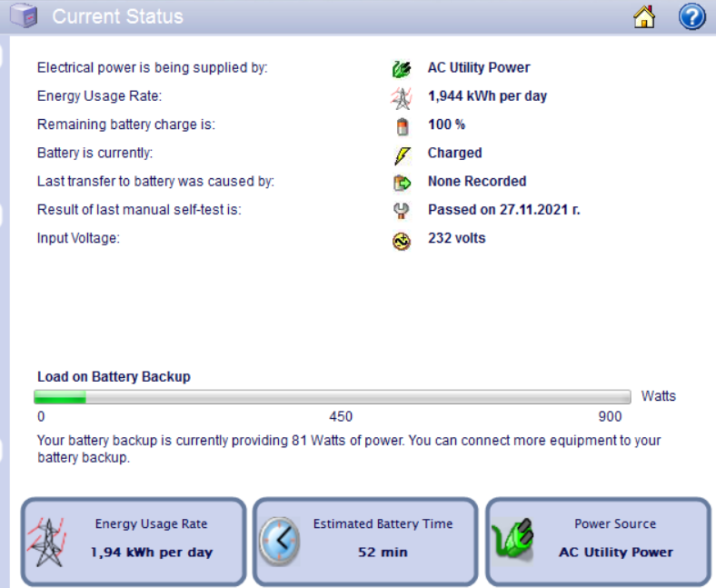Viewport: 716px width, 588px height.
Task: Click the Electrical power is being supplied by label
Action: pos(152,67)
